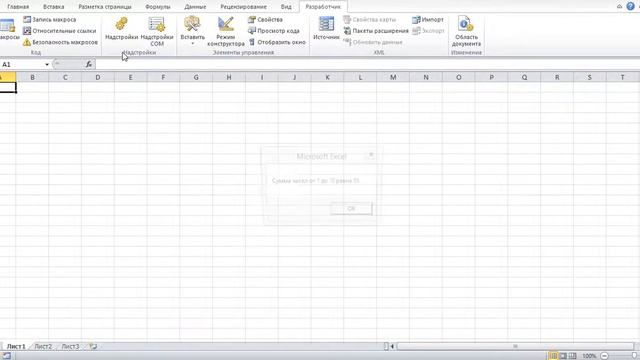Viewport: 640px width, 360px height.
Task: Select column T header
Action: click(622, 77)
